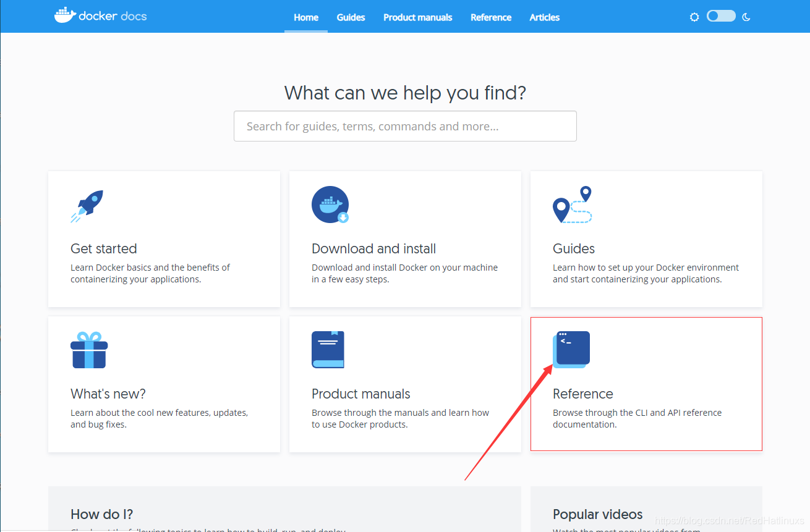Click the Docker whale logo icon
Viewport: 810px width, 532px height.
[x=64, y=15]
